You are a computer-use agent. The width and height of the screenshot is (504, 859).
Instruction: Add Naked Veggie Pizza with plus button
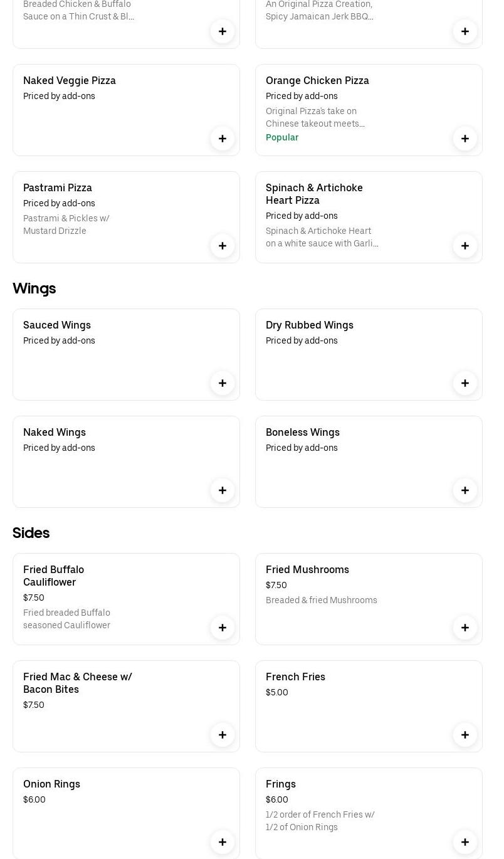[x=223, y=139]
